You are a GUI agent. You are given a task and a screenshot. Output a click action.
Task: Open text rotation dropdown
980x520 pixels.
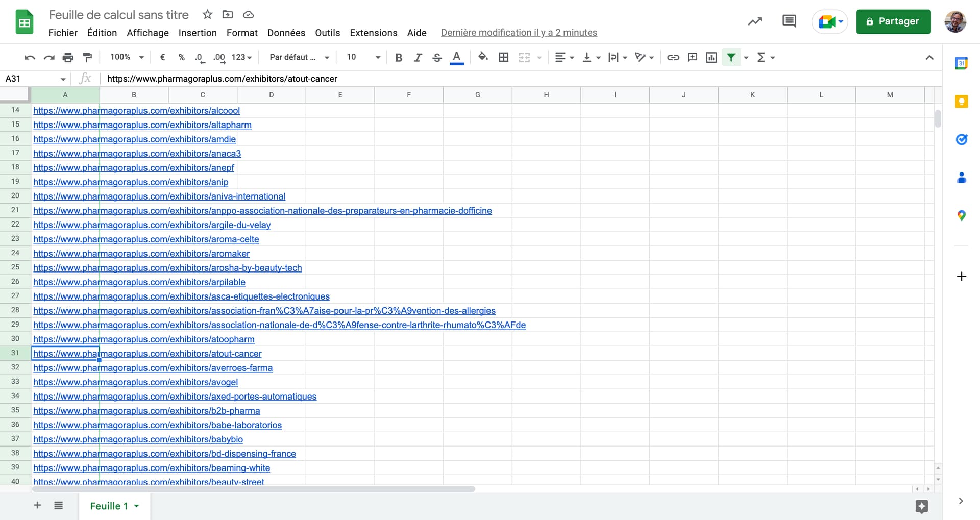coord(644,58)
